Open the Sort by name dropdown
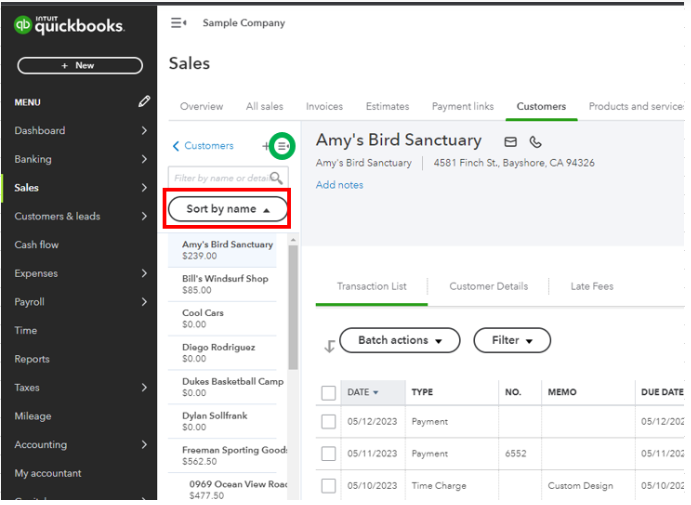 pyautogui.click(x=228, y=209)
